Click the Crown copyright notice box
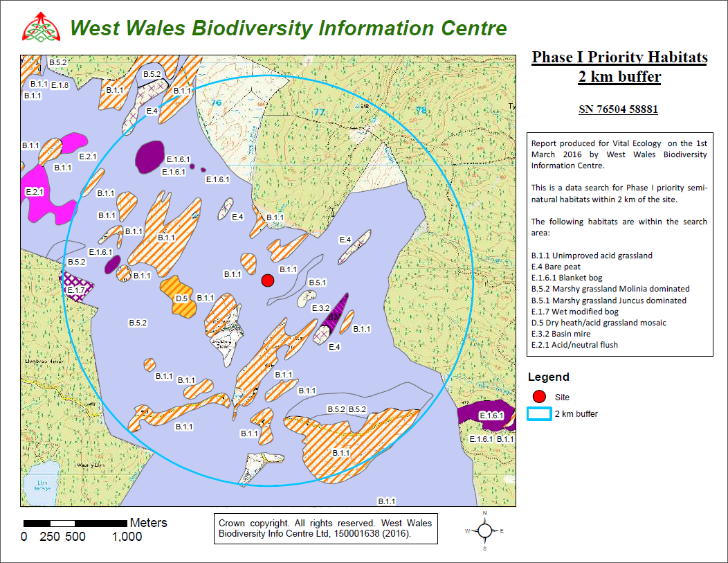This screenshot has height=563, width=728. tap(325, 528)
